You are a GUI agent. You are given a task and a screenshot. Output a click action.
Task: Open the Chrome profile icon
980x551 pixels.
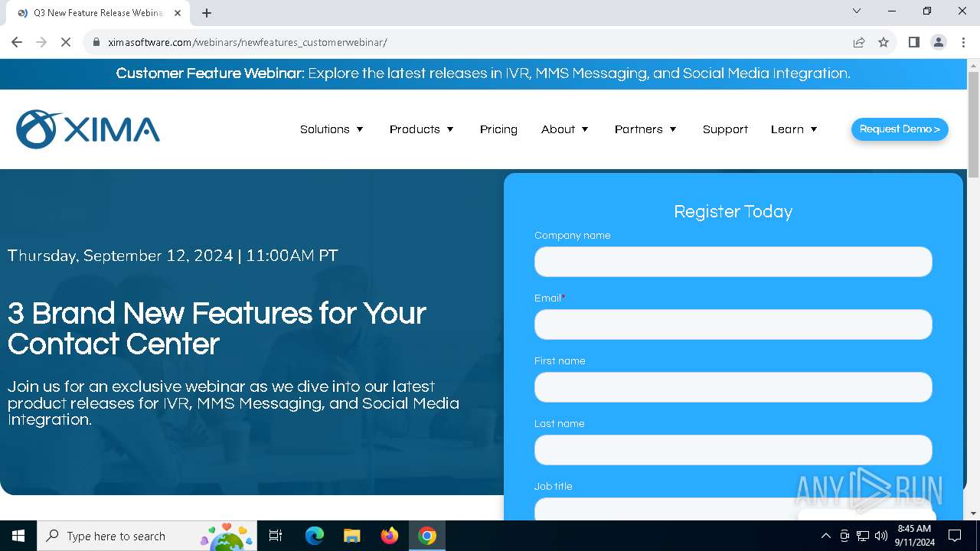[x=939, y=42]
